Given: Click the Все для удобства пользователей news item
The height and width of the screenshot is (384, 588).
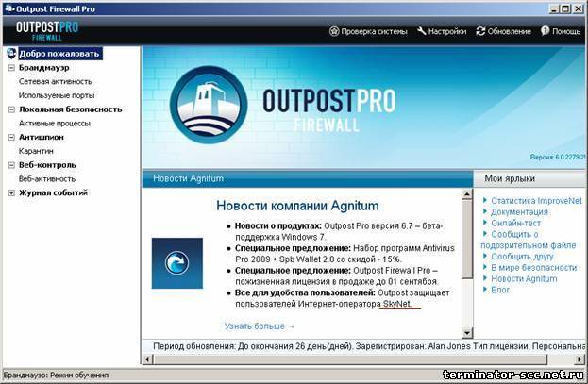Looking at the screenshot, I should pyautogui.click(x=342, y=298).
